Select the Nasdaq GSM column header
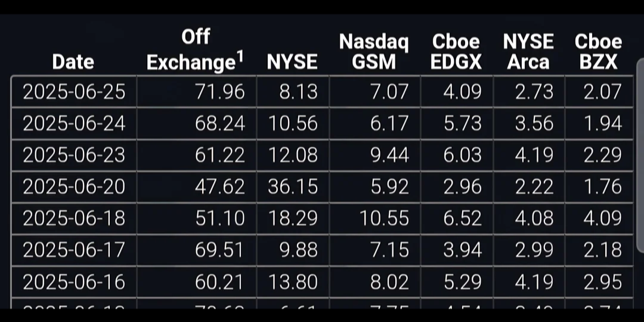Screen dimensions: 644x322 pyautogui.click(x=374, y=51)
